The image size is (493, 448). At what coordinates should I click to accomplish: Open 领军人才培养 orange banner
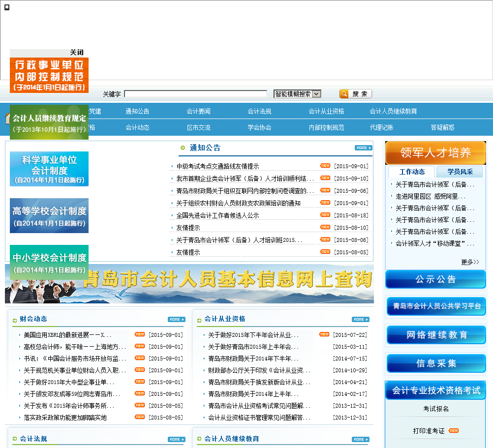[435, 152]
